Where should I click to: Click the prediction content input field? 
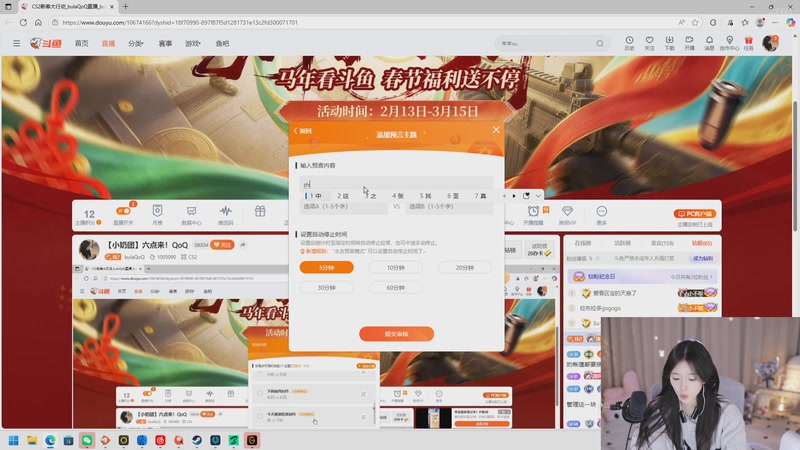tap(396, 184)
